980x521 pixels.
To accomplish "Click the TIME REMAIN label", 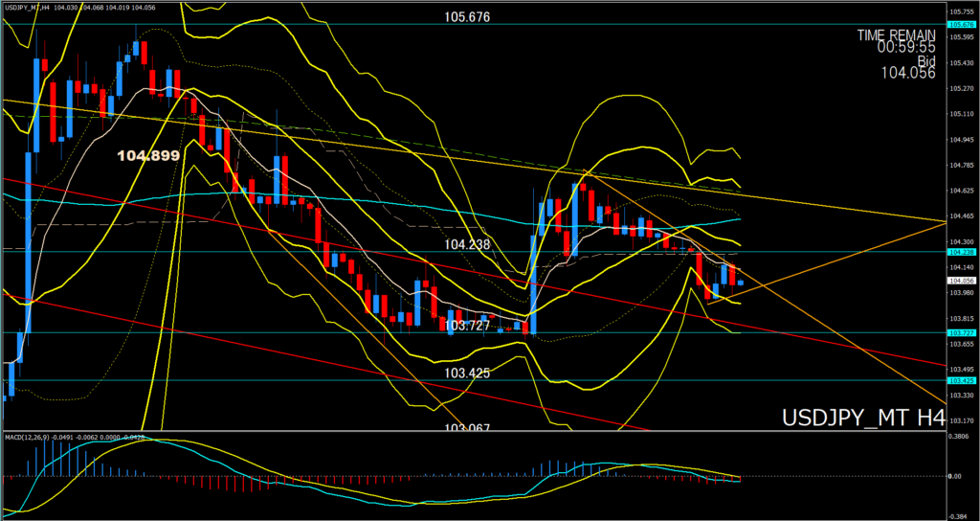I will point(896,35).
